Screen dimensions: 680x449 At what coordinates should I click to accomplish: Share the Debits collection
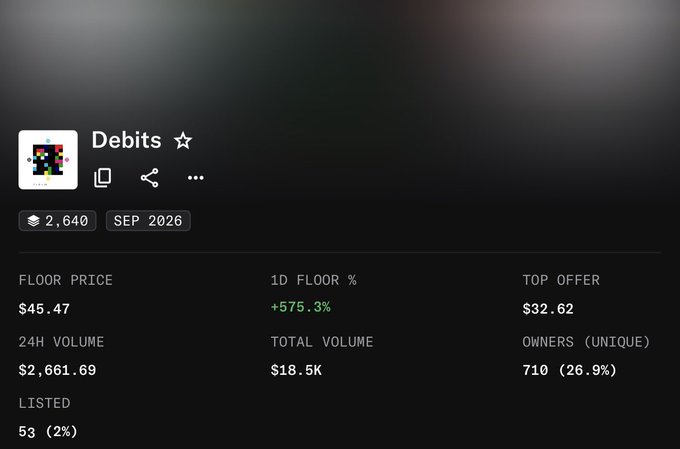(x=150, y=178)
